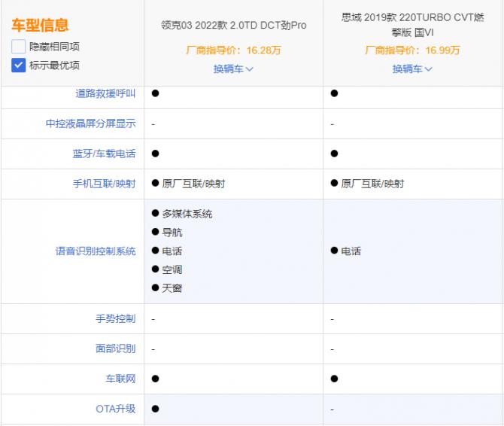Click the 天窗 bullet item in voice control
The width and height of the screenshot is (504, 426).
pos(172,288)
